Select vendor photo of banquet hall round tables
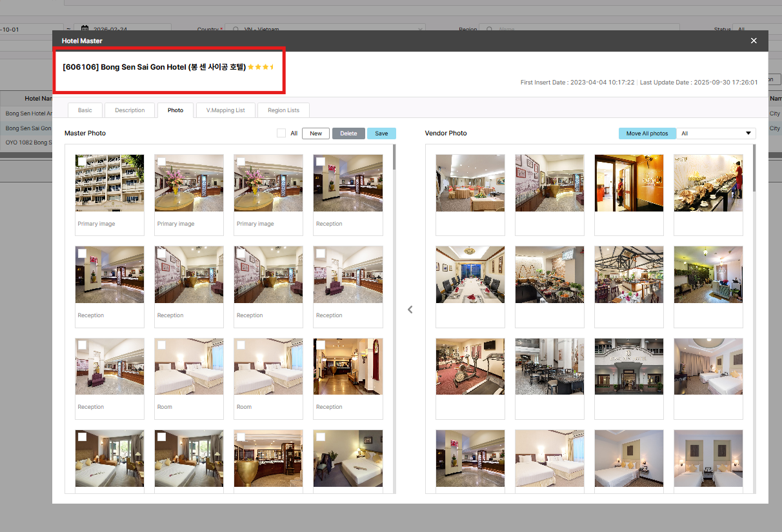Viewport: 782px width, 532px height. pyautogui.click(x=470, y=183)
